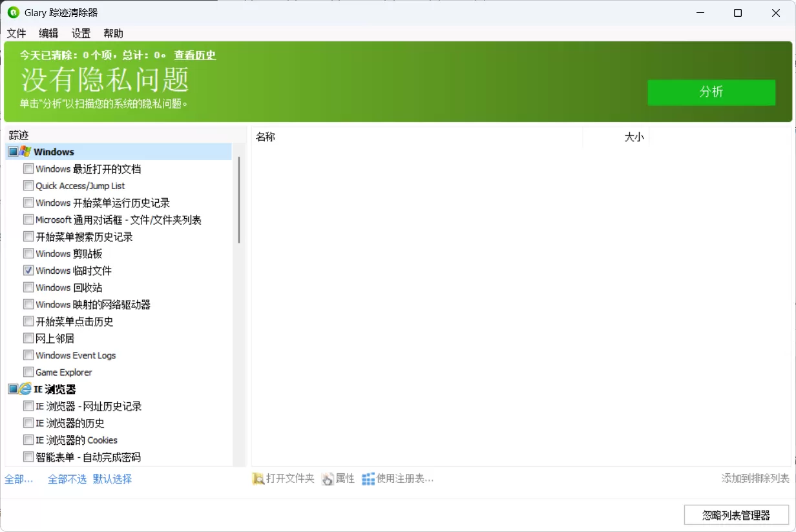Enable the Windows 剪贴板 checkbox

tap(28, 254)
